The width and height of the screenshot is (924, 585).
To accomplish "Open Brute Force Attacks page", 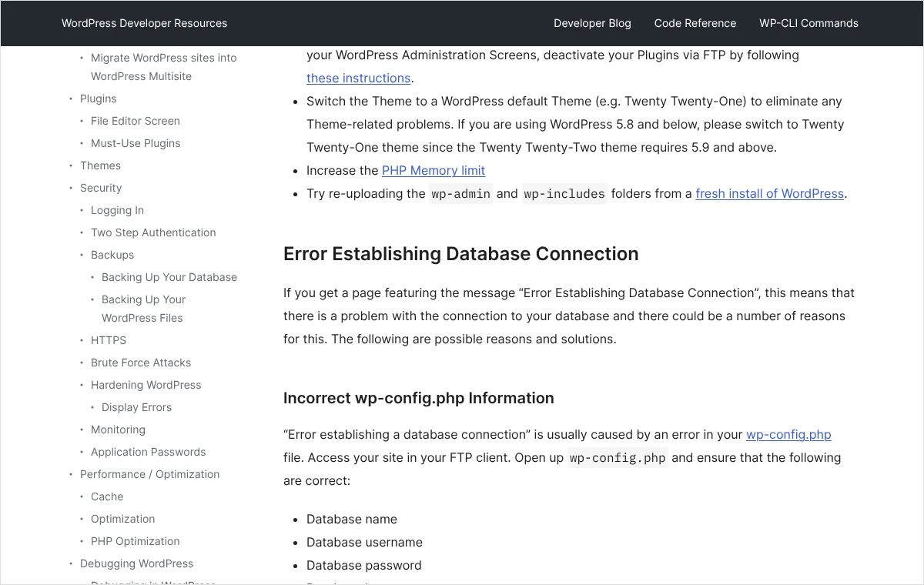I will [141, 363].
